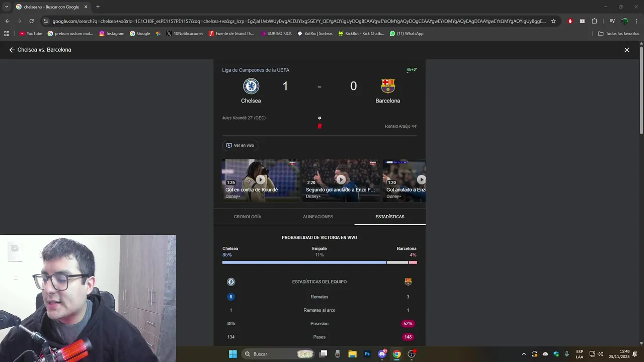Click the goal ball icon under the score

(x=319, y=118)
